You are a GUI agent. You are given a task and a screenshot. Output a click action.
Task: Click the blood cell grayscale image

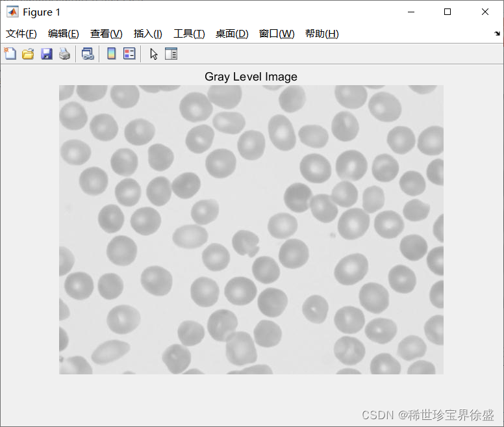pos(251,229)
